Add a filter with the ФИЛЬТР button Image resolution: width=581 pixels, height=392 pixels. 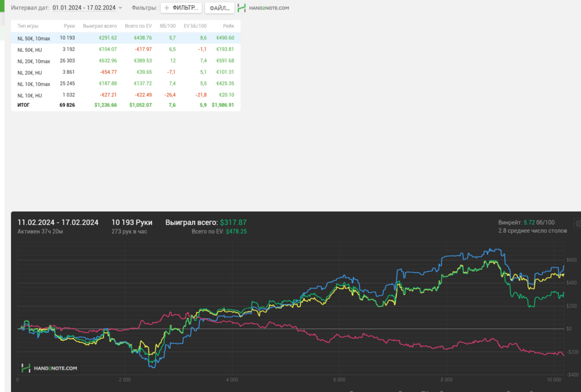click(x=181, y=8)
